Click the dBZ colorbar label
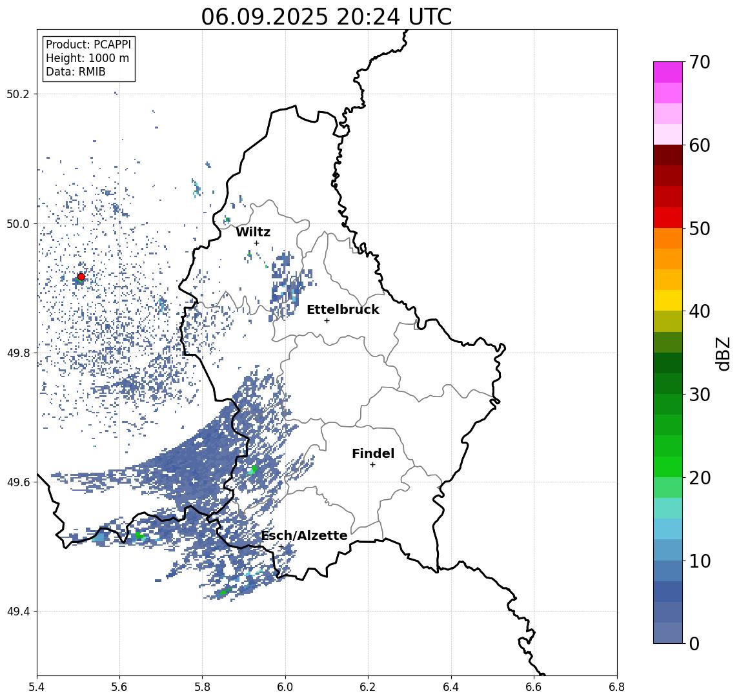739x700 pixels. click(x=722, y=354)
